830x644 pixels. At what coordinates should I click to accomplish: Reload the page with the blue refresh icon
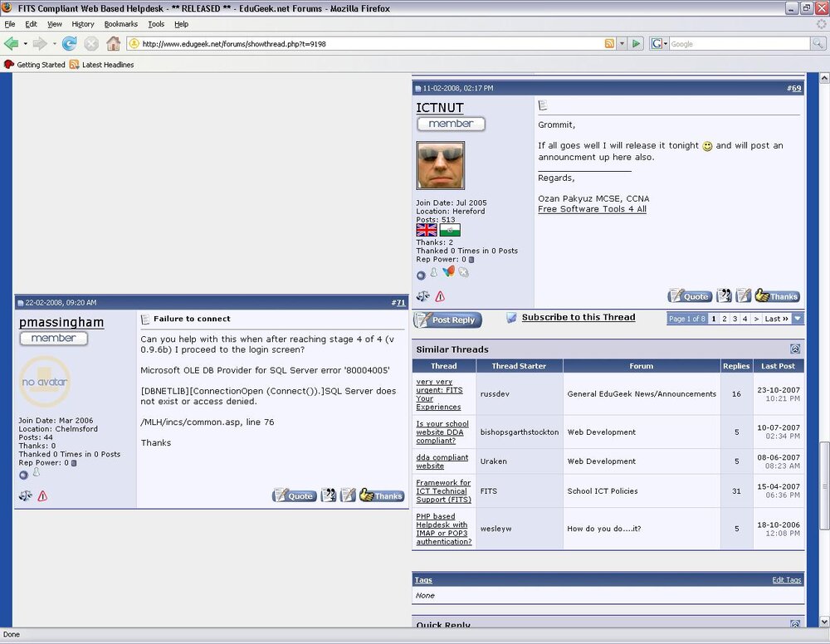70,43
